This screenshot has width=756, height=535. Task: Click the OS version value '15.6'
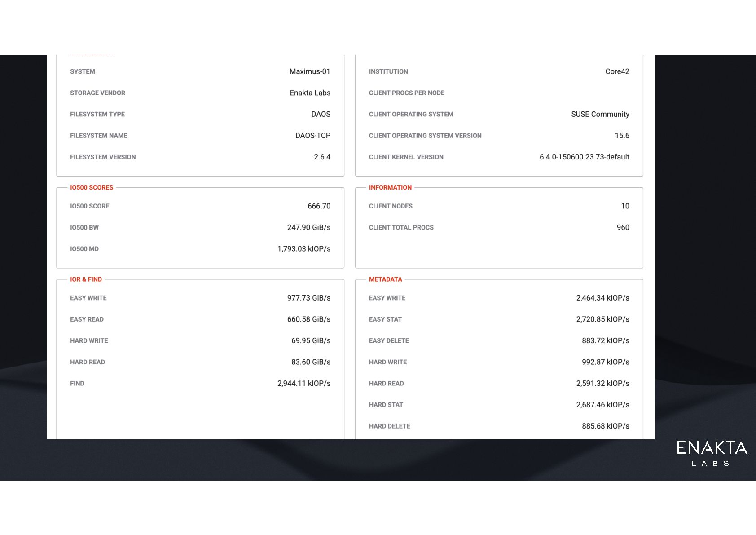(622, 136)
